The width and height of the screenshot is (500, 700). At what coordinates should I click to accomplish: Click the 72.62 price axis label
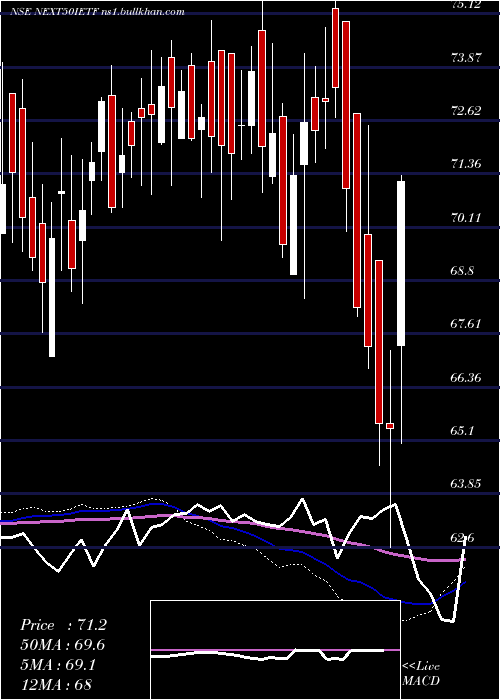(x=466, y=110)
